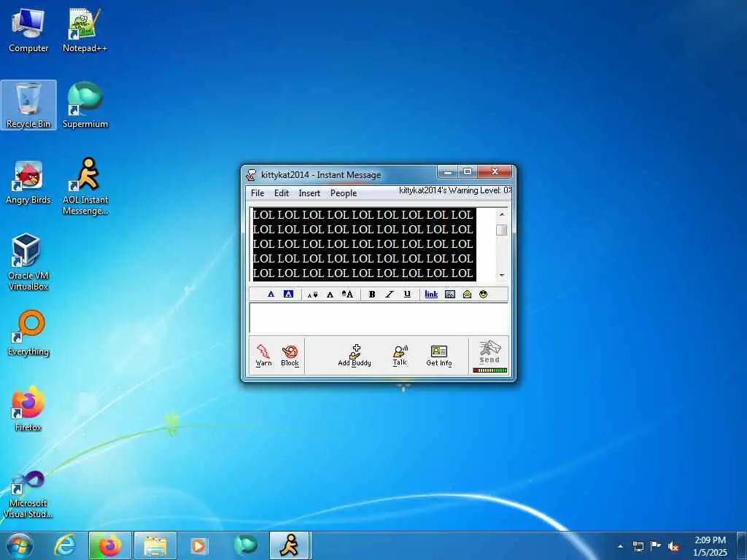747x560 pixels.
Task: Open Internet Explorer from the taskbar
Action: [65, 545]
